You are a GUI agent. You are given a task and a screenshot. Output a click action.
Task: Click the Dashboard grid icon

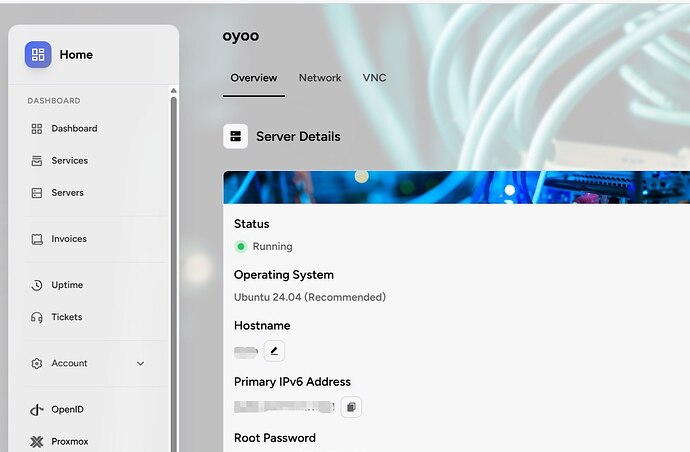[x=37, y=129]
